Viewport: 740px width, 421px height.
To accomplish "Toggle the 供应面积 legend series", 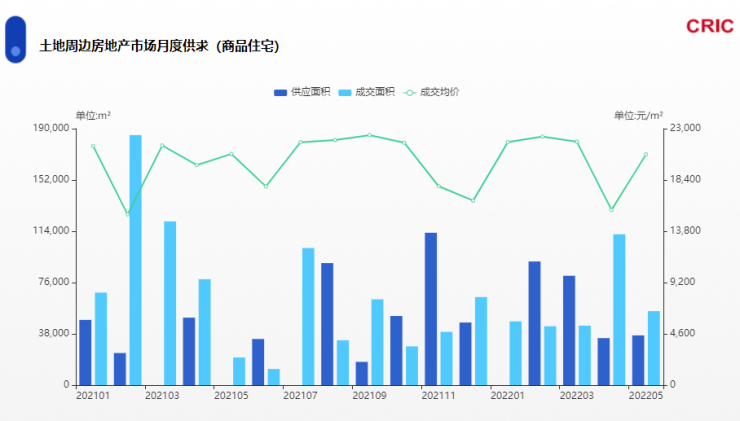I will click(302, 92).
